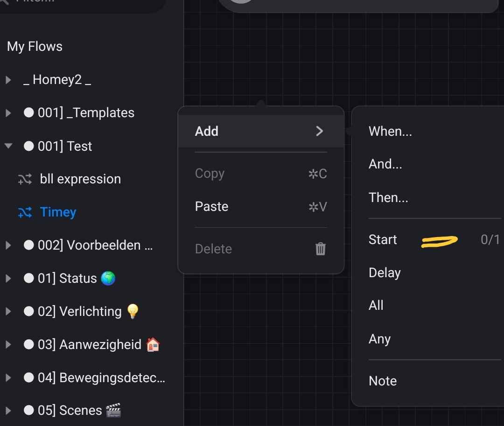Add a Then... card from submenu
504x426 pixels.
tap(388, 198)
